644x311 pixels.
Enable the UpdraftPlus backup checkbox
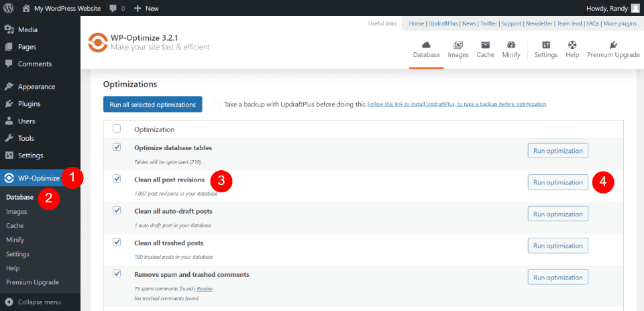point(216,105)
